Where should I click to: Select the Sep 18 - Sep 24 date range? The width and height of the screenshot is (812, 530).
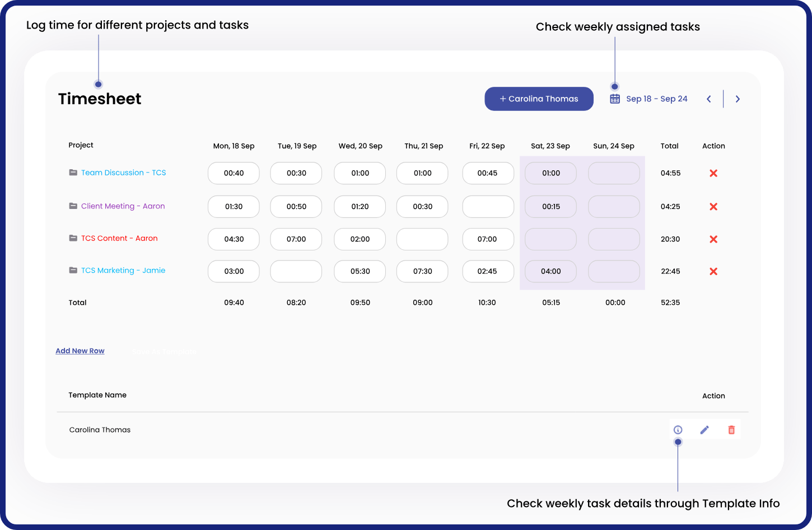656,99
